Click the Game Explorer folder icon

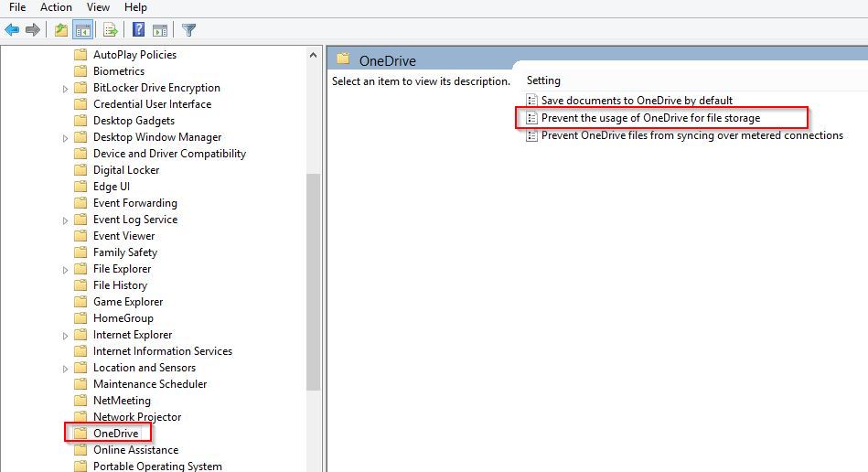pos(80,302)
